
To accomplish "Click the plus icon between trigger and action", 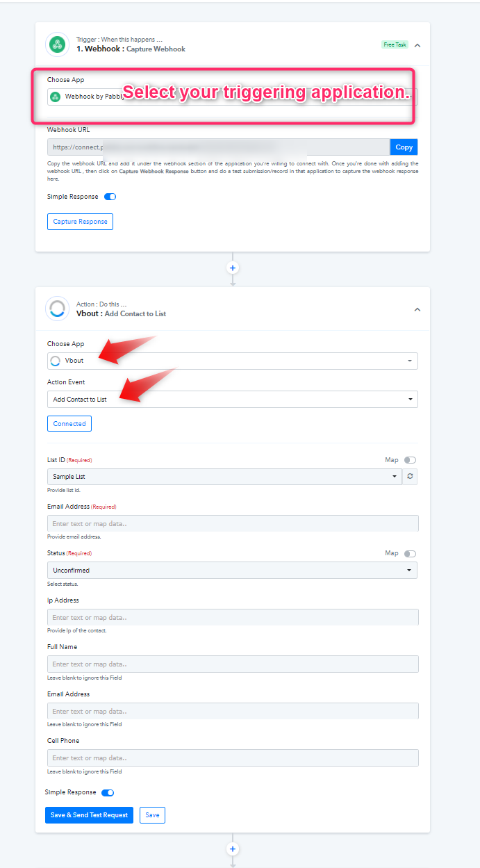I will [233, 268].
